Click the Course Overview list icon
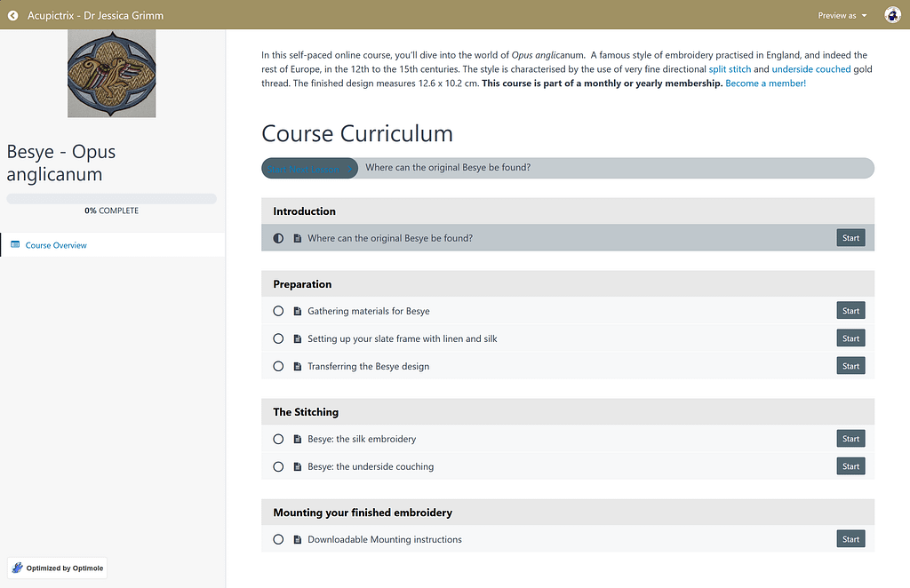The width and height of the screenshot is (910, 588). [x=15, y=245]
